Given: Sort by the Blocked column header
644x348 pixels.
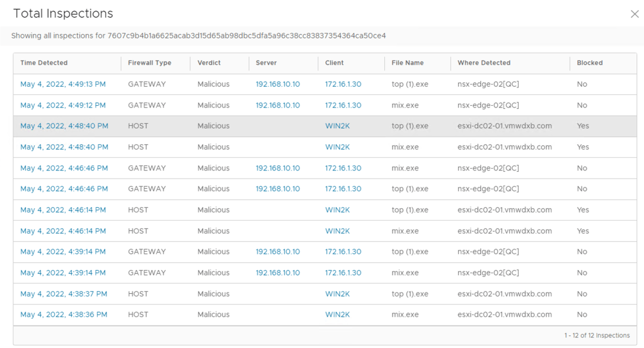Looking at the screenshot, I should [589, 63].
